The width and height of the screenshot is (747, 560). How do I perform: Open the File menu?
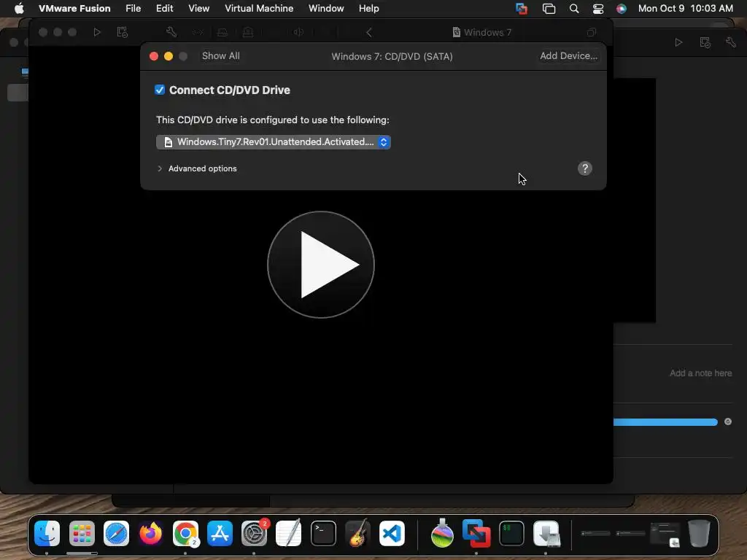[133, 9]
